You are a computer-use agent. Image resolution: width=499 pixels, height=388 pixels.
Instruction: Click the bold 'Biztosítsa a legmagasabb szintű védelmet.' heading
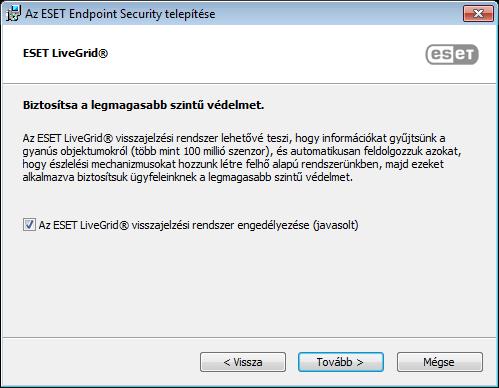[x=143, y=105]
